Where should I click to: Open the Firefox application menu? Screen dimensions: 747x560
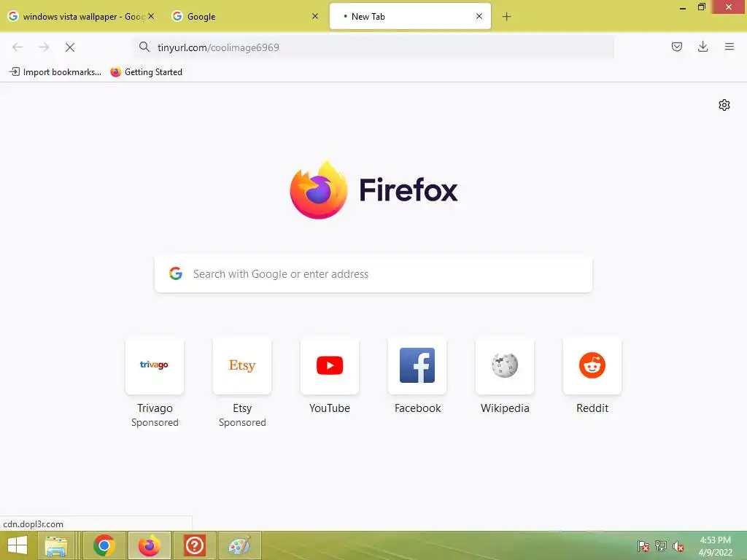[x=729, y=47]
